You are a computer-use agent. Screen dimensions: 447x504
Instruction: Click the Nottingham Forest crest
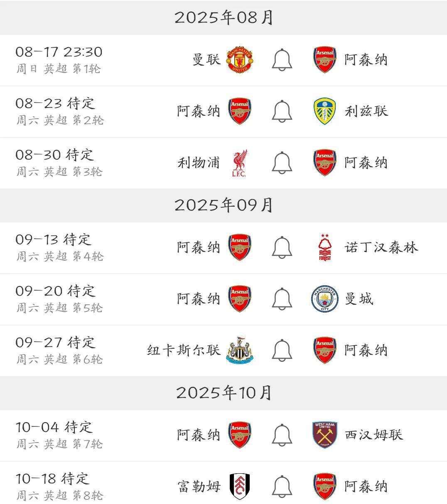(325, 247)
